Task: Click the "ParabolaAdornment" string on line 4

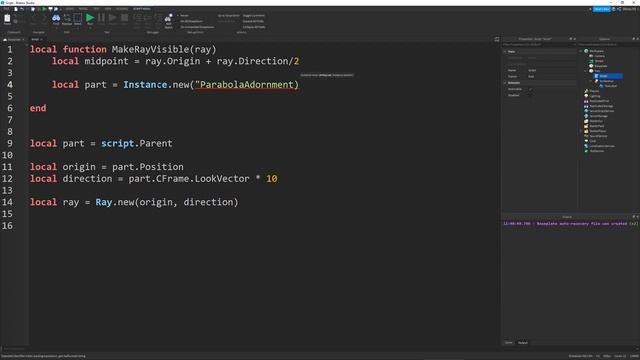Action: coord(247,84)
